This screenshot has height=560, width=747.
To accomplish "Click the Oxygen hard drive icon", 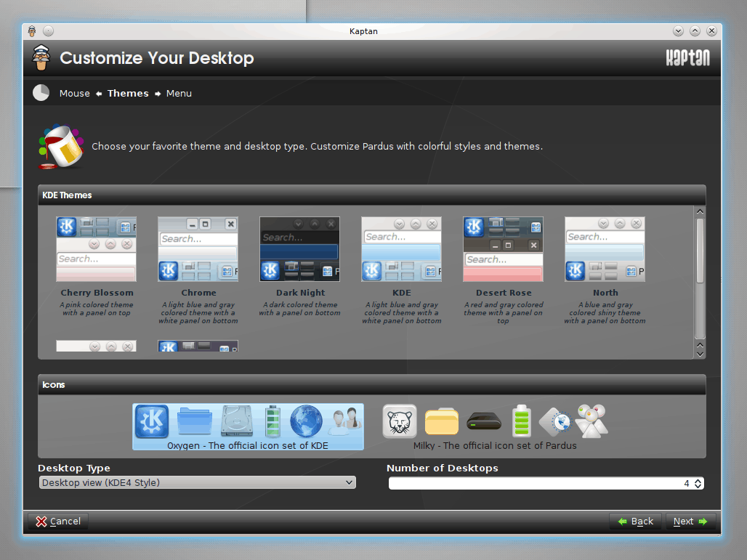I will [237, 421].
